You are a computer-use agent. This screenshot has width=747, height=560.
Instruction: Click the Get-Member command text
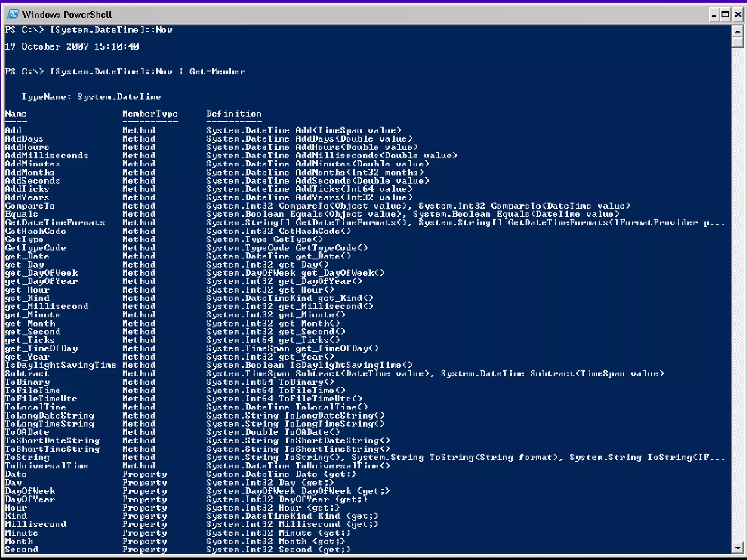pos(217,72)
